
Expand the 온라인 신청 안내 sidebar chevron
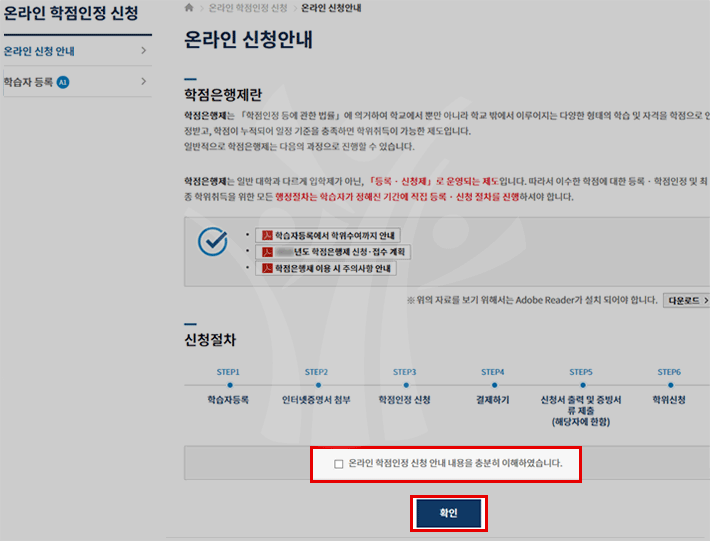pos(144,50)
